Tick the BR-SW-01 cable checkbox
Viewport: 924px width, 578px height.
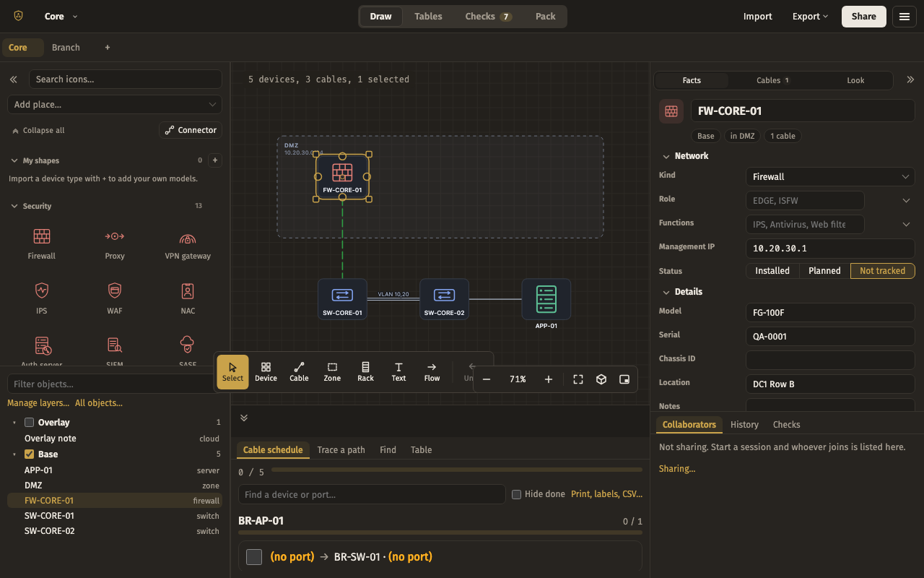click(254, 557)
